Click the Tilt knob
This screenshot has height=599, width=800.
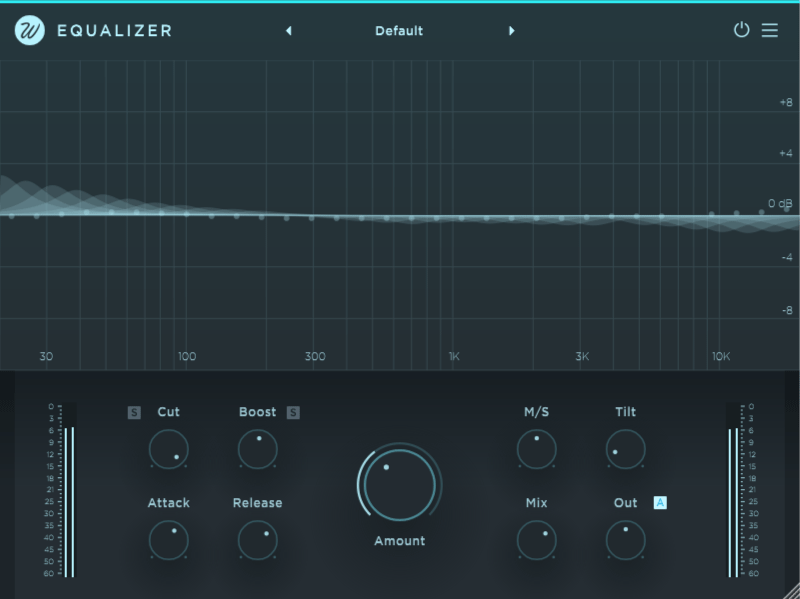(625, 449)
